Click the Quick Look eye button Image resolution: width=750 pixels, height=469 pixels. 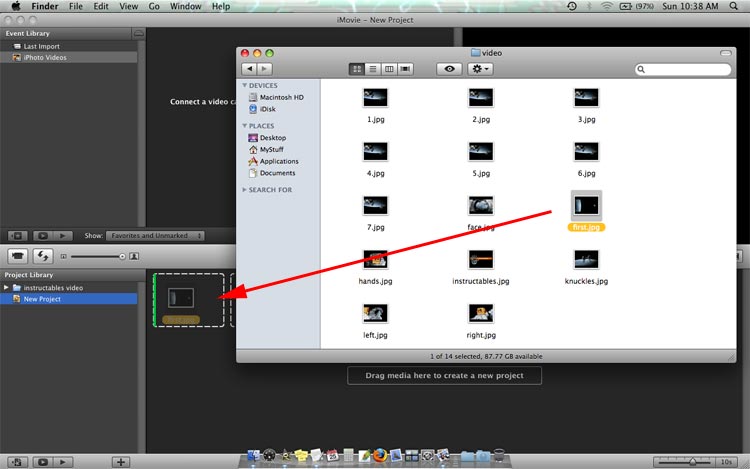449,69
